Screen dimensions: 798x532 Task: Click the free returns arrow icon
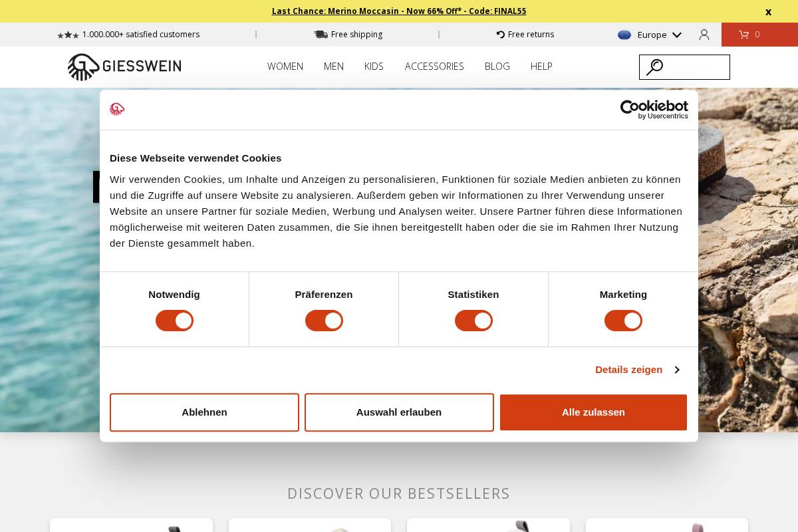tap(501, 35)
